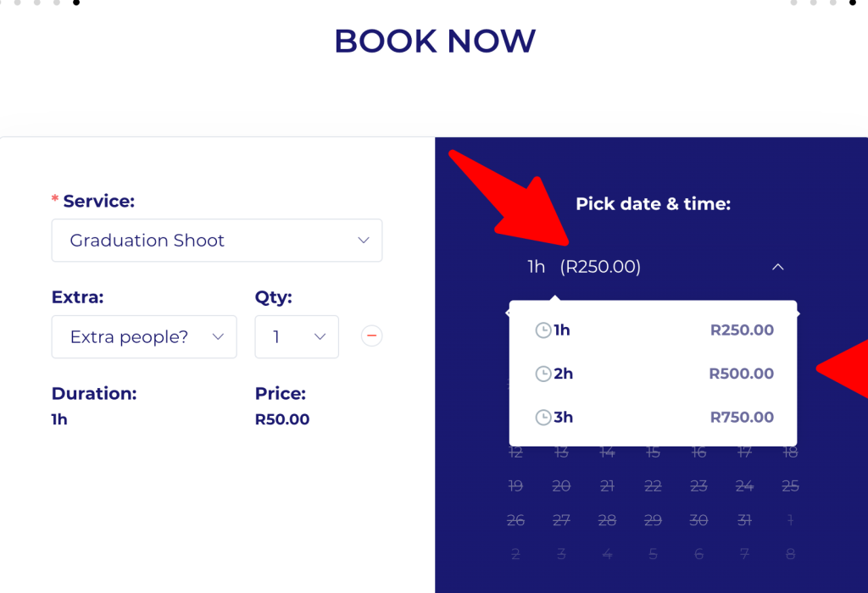
Task: Remove the extra with the red minus icon
Action: 371,336
